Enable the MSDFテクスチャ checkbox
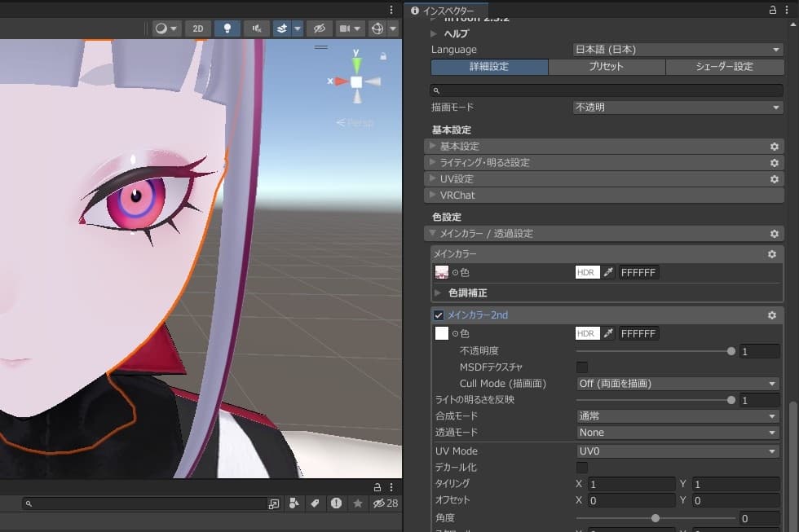Viewport: 799px width, 532px height. click(x=582, y=367)
